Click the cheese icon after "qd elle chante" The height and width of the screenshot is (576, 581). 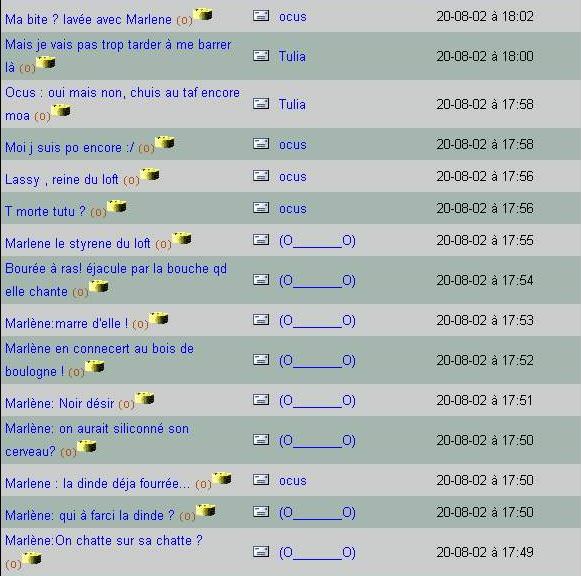pyautogui.click(x=99, y=286)
